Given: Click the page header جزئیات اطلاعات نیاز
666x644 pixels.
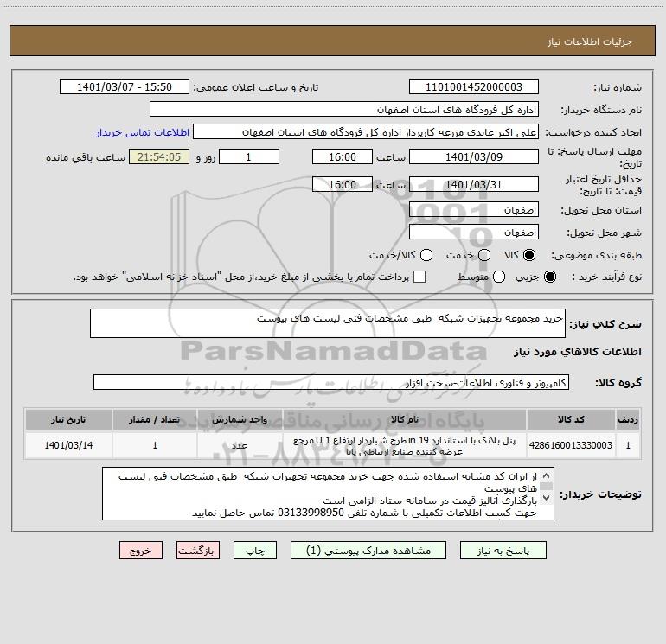Looking at the screenshot, I should (590, 41).
